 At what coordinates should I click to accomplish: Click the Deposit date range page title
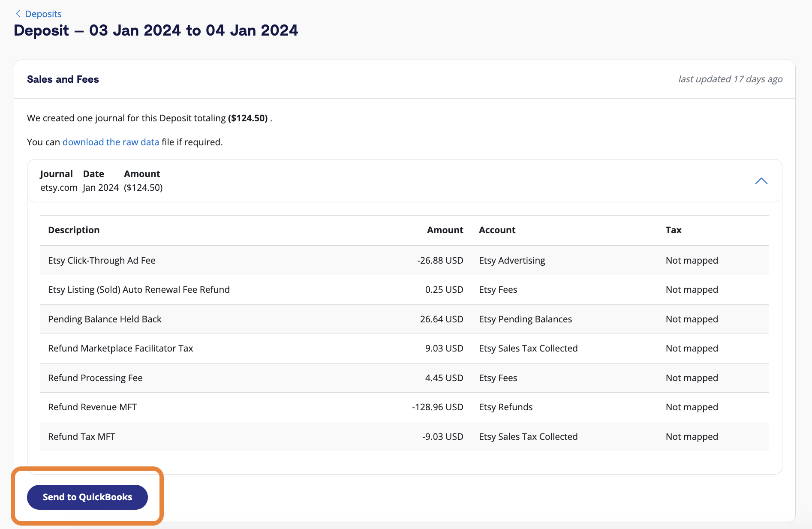click(x=156, y=30)
